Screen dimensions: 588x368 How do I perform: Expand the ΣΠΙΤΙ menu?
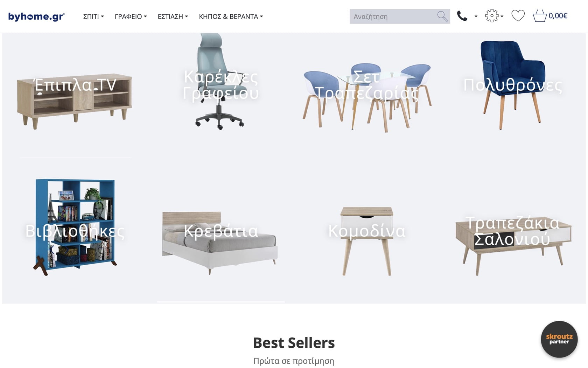[93, 16]
